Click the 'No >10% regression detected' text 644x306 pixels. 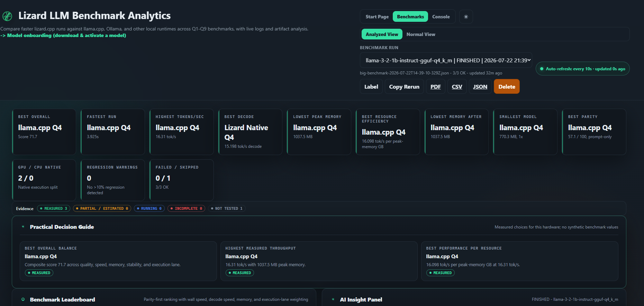(106, 190)
